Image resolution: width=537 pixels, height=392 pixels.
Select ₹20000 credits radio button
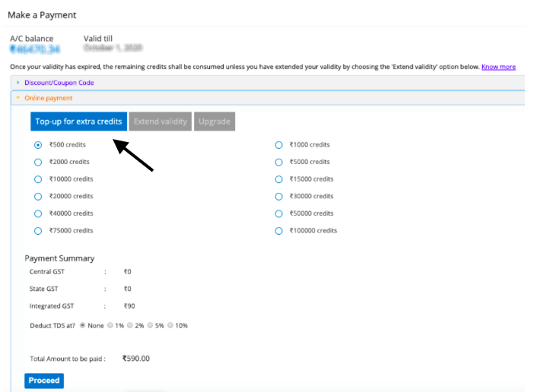pos(38,196)
